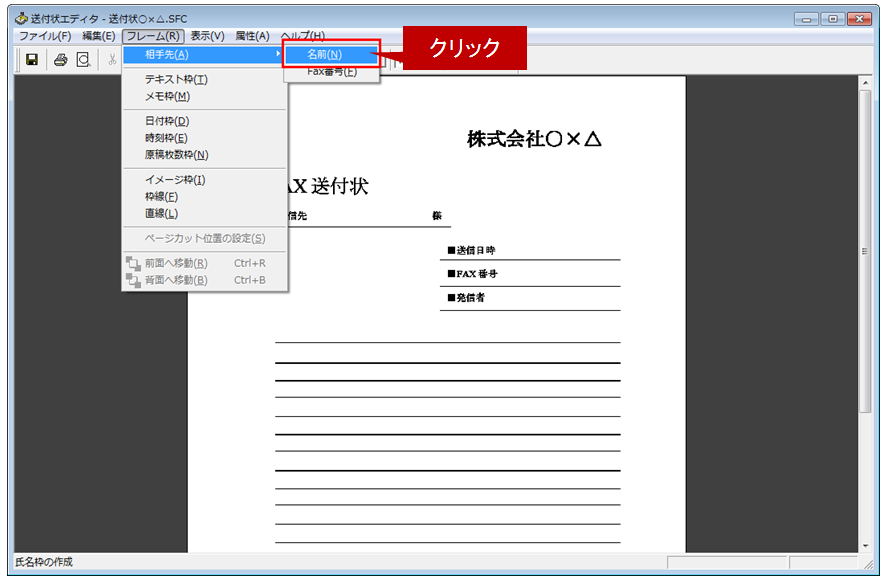Click the FAX 送付状 title on the page
The width and height of the screenshot is (889, 584).
[x=328, y=186]
